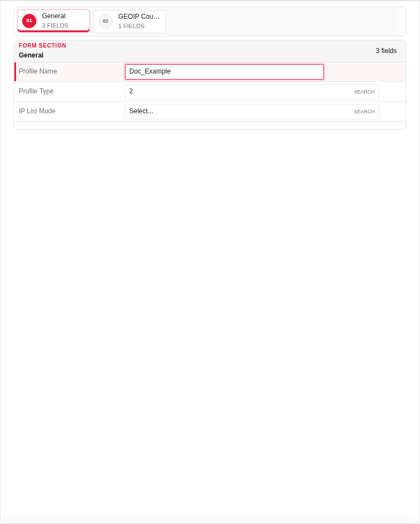Open the IP List Mode dropdown

(252, 111)
